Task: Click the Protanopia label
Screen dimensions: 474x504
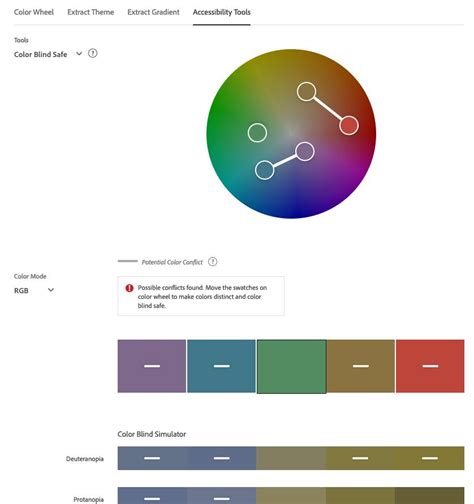Action: pos(88,499)
